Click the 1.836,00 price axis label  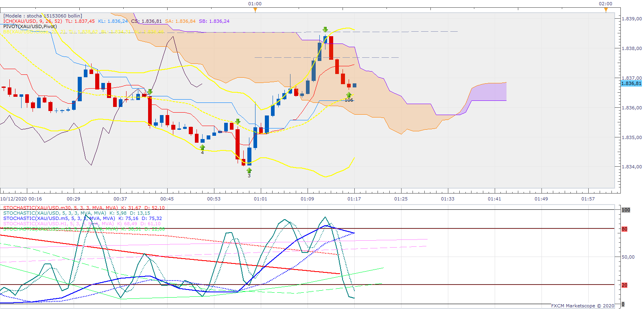(x=632, y=108)
